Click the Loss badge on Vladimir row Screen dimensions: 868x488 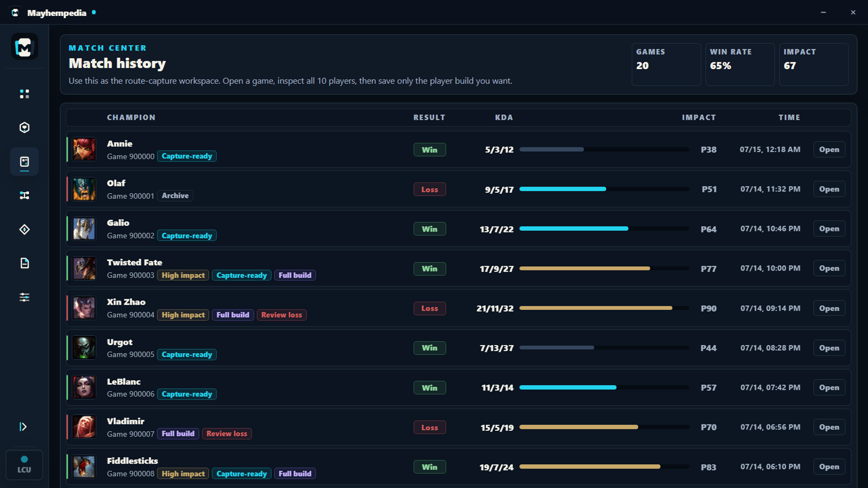click(429, 427)
